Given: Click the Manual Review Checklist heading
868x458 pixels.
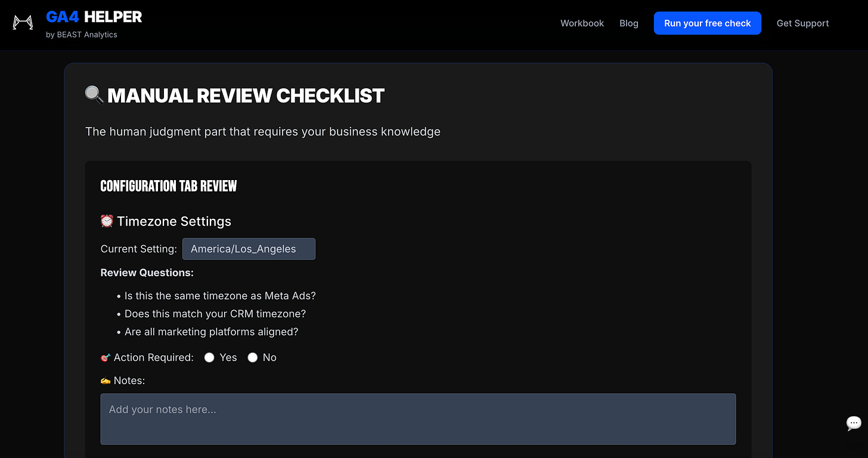Looking at the screenshot, I should (x=235, y=95).
